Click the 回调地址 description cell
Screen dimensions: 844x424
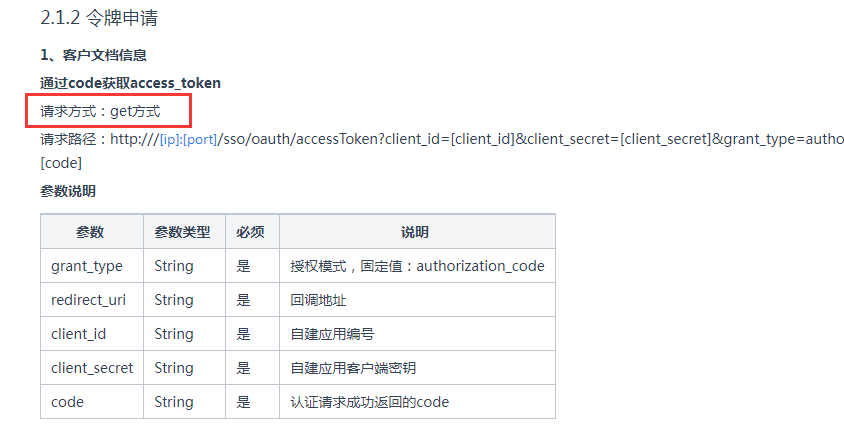click(417, 300)
